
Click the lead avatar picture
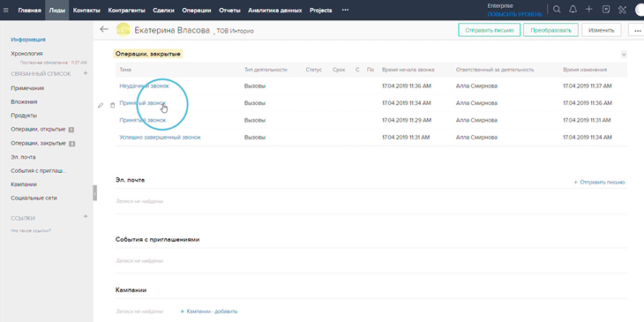point(124,30)
